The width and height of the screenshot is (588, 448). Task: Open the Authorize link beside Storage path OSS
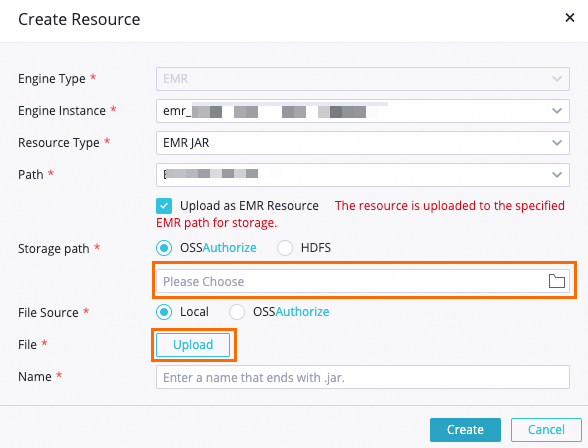tap(230, 248)
